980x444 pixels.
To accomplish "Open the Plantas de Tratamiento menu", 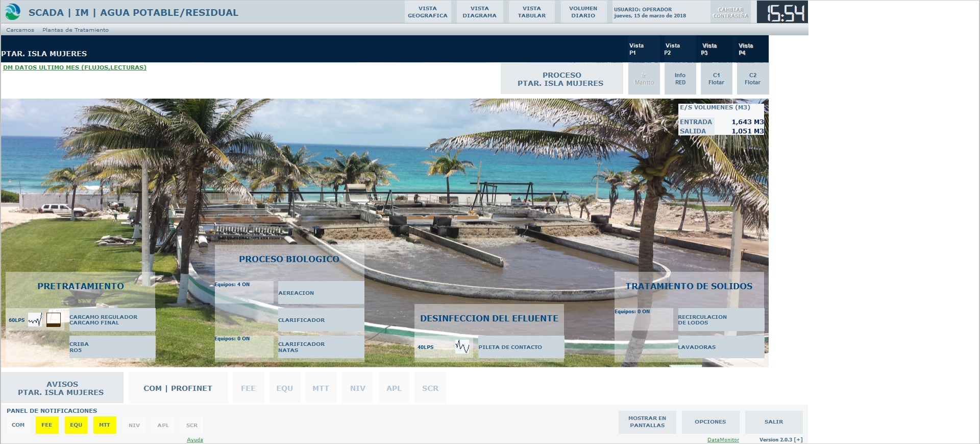I will (x=76, y=30).
